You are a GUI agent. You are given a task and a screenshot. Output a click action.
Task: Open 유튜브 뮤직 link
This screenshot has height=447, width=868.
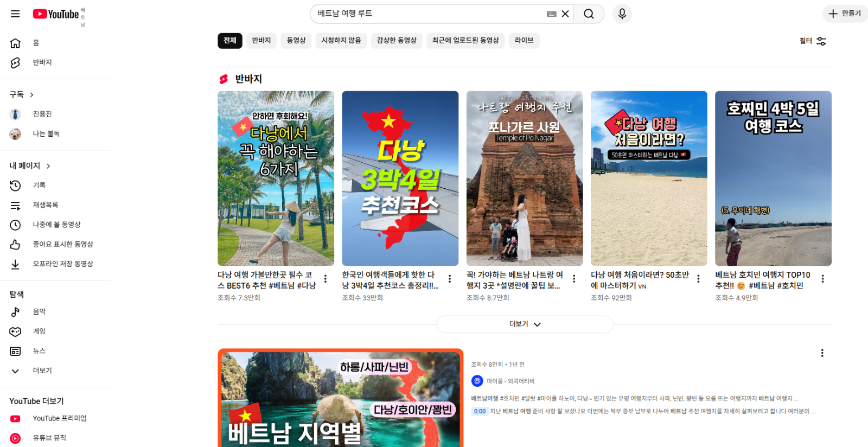click(x=55, y=438)
